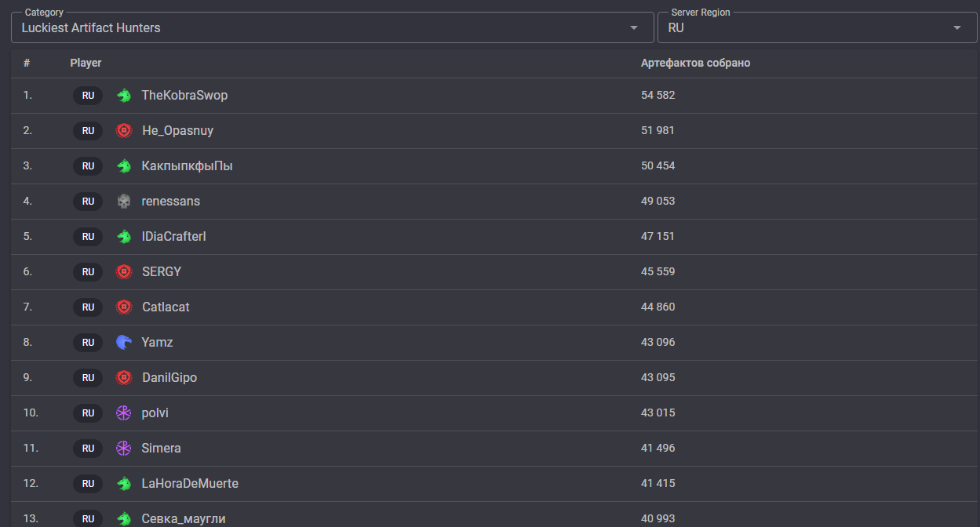
Task: Select the Luckiest Artifact Hunters category field
Action: tap(333, 27)
